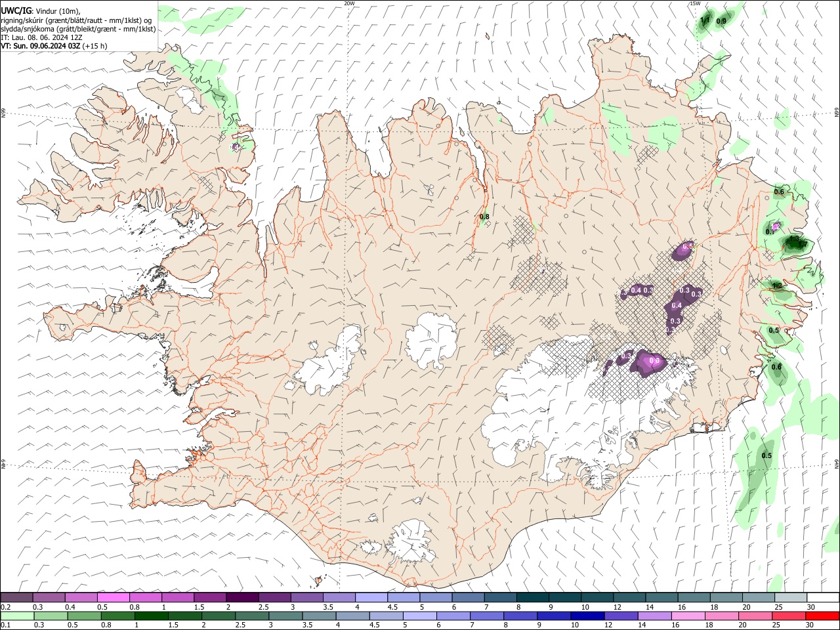Select the violet 12–14 rain legend swatch
This screenshot has width=840, height=630.
621,616
